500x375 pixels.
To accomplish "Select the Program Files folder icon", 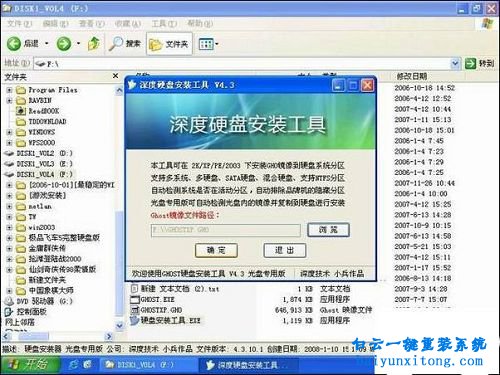I will point(21,90).
